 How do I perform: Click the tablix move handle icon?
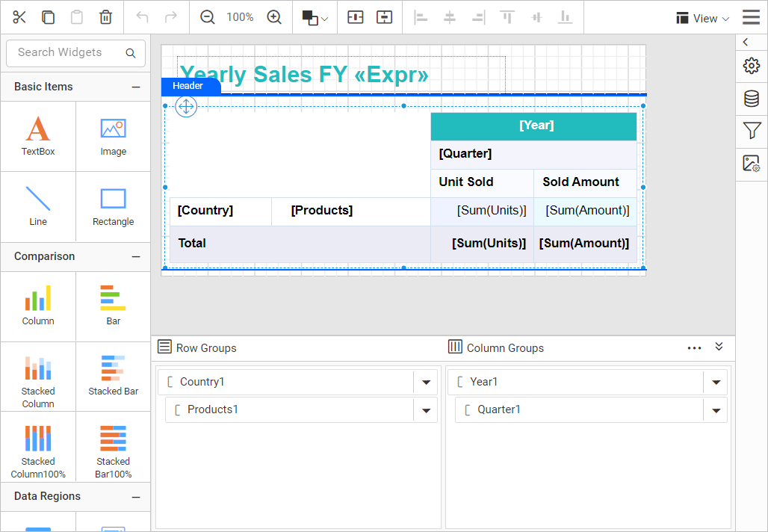coord(186,106)
